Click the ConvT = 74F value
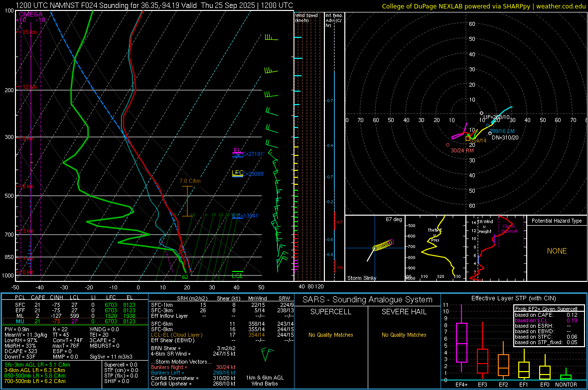The height and width of the screenshot is (390, 588). click(68, 341)
